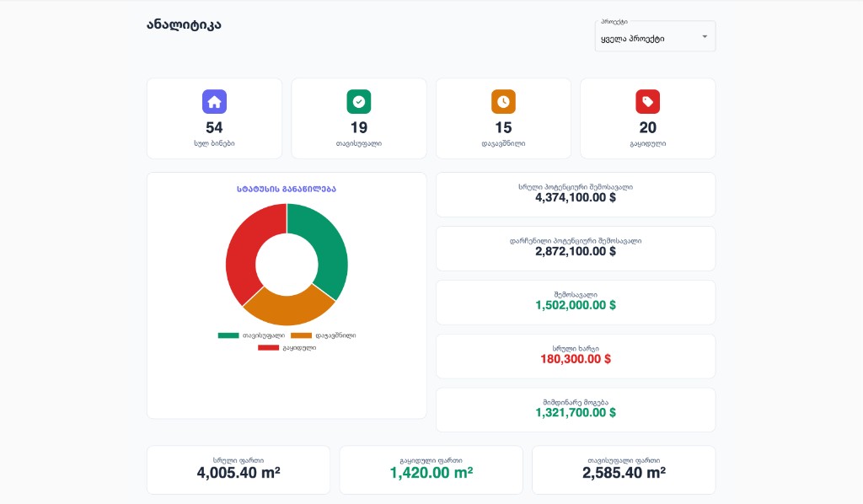The height and width of the screenshot is (504, 863).
Task: Click the 4,005.40 m² total area value
Action: point(239,473)
